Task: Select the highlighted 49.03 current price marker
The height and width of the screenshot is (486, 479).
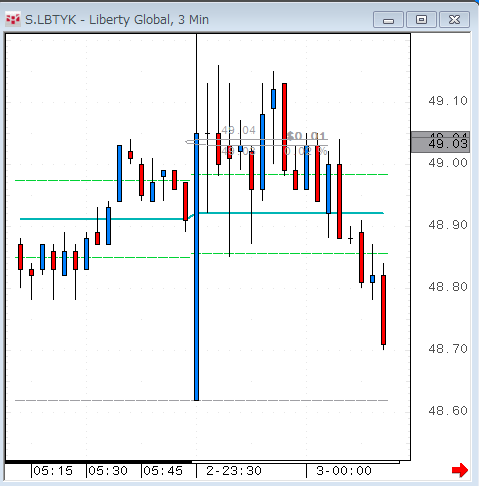Action: click(x=440, y=144)
